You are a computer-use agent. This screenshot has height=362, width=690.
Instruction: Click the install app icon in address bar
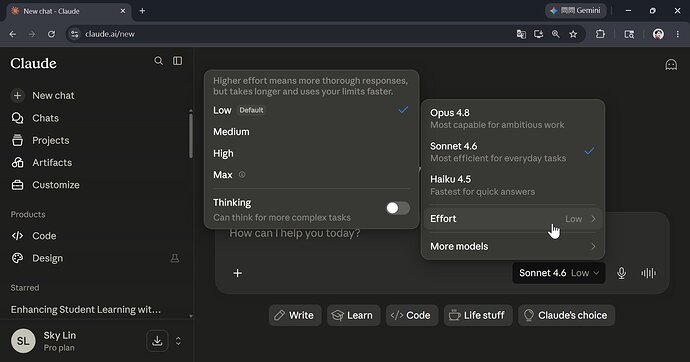[538, 34]
